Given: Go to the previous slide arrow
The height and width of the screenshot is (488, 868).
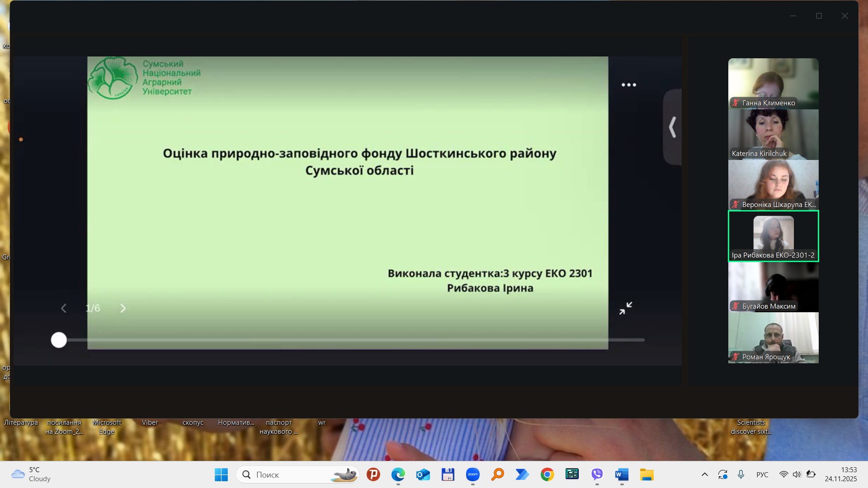Looking at the screenshot, I should click(64, 308).
